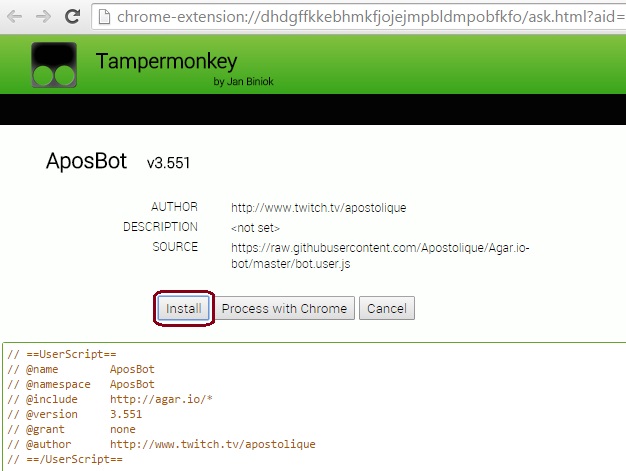Click the AposBot script name heading
626x471 pixels.
pyautogui.click(x=86, y=161)
